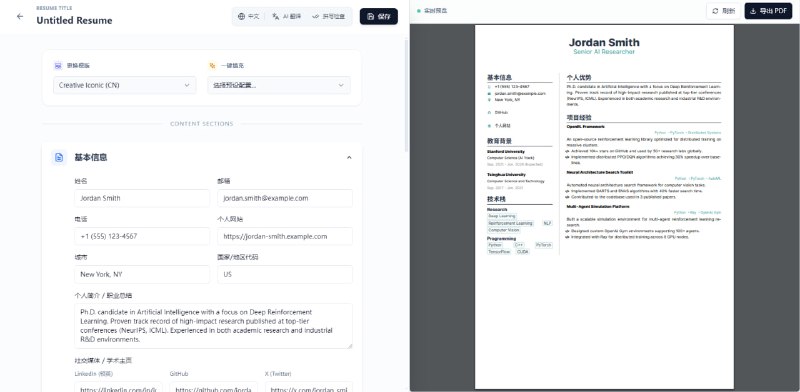The width and height of the screenshot is (800, 392).
Task: Start the AI 翻译 translation tool
Action: [286, 16]
